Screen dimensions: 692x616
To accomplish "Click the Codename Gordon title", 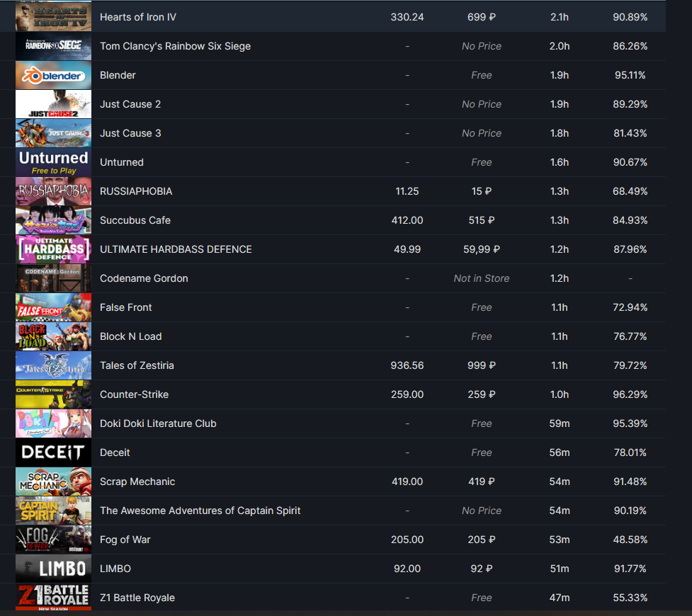I will pos(144,278).
